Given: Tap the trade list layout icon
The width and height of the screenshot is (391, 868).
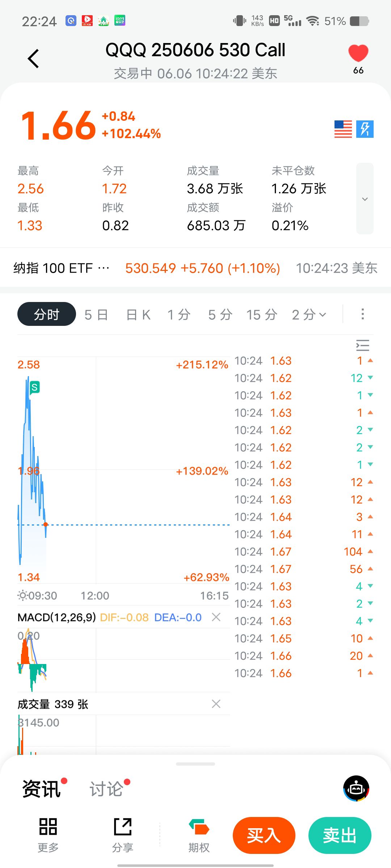Looking at the screenshot, I should [362, 345].
